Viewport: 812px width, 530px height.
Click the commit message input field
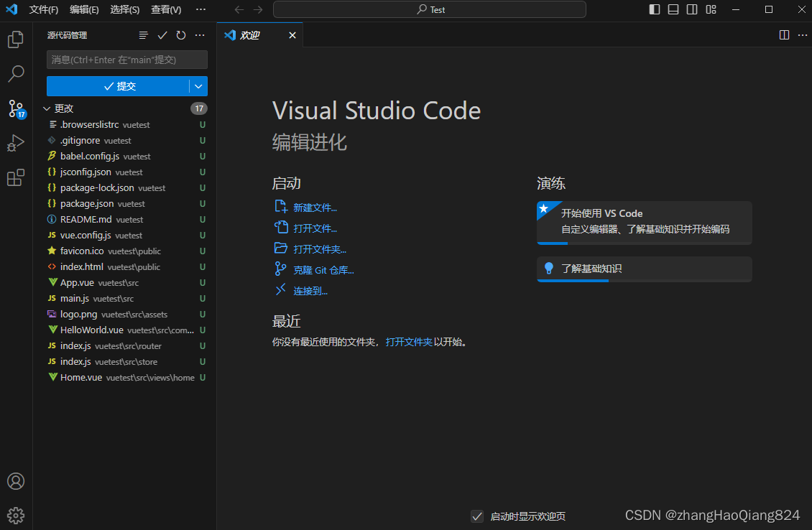[127, 60]
